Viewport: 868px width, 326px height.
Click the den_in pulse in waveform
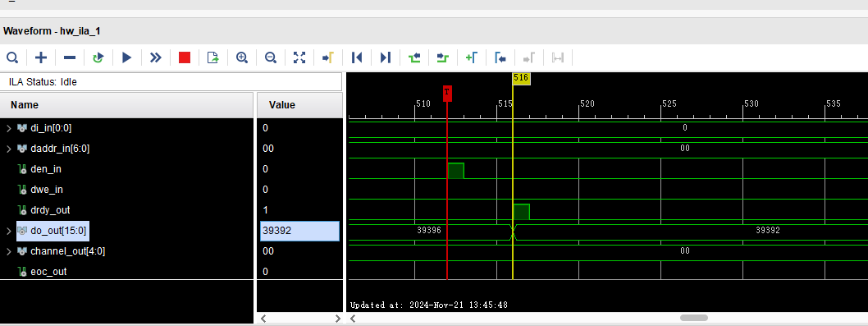(x=455, y=171)
